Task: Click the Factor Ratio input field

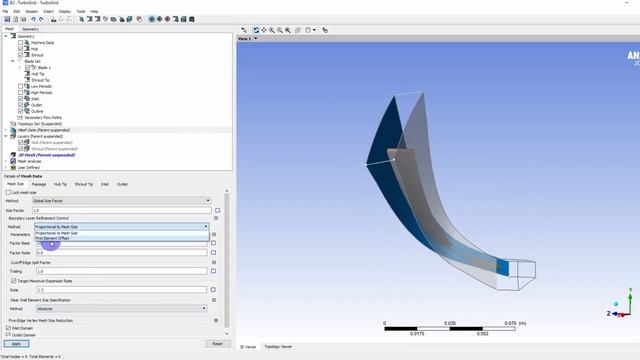Action: 122,253
